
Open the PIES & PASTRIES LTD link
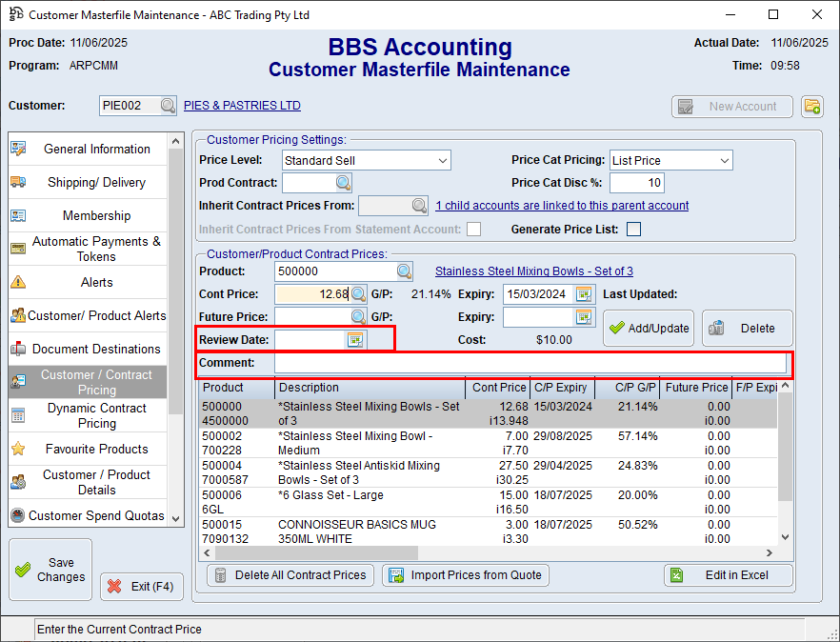[x=242, y=106]
